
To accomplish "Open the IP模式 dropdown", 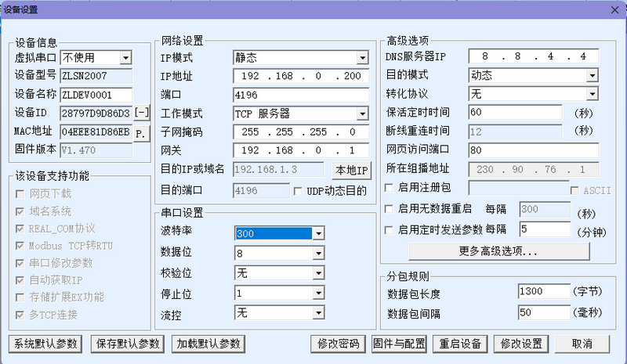I will click(x=362, y=58).
